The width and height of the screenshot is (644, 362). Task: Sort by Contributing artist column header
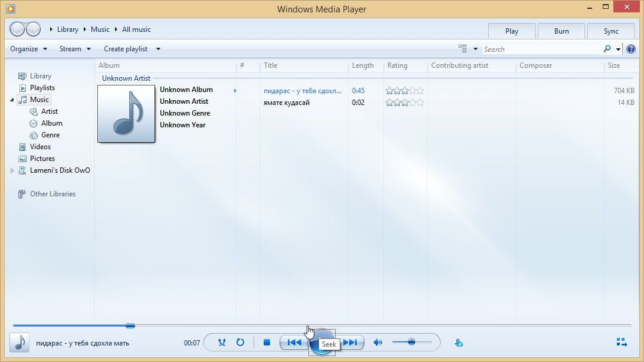[472, 65]
